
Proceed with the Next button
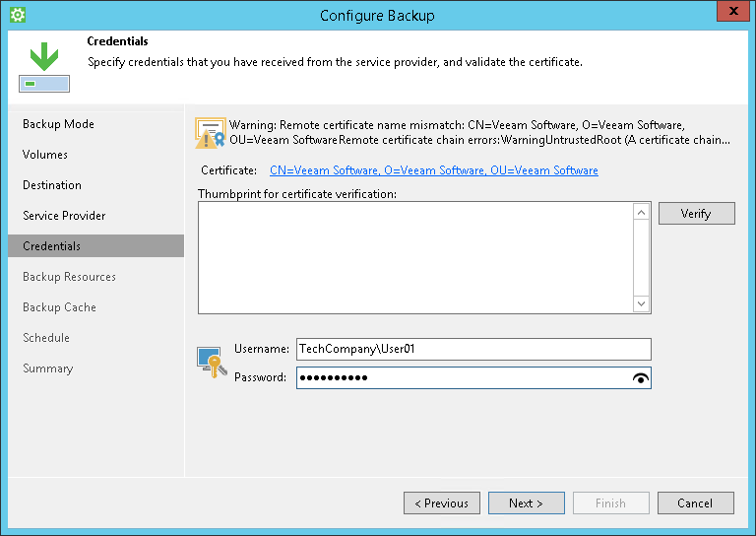click(527, 503)
